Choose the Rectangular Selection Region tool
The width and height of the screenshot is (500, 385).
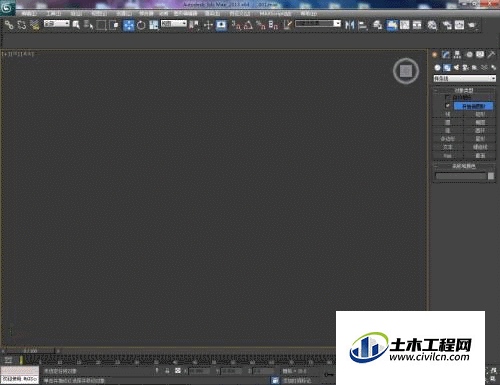coord(101,25)
